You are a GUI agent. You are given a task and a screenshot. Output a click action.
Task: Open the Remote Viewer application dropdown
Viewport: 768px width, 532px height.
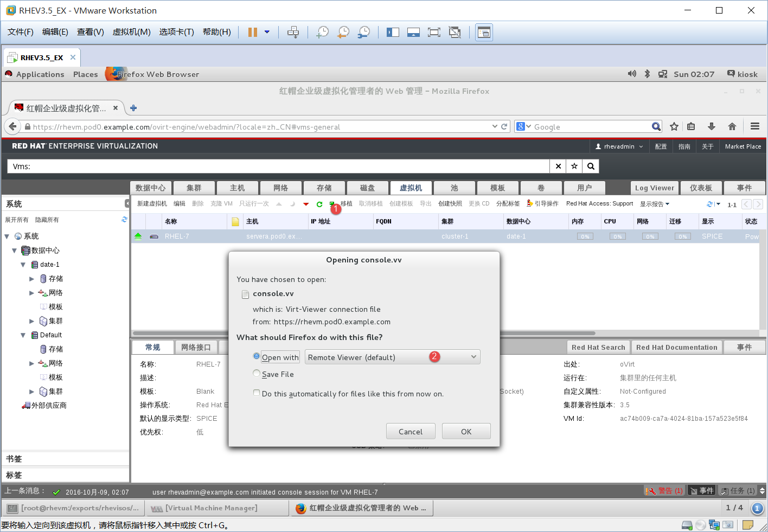(393, 357)
